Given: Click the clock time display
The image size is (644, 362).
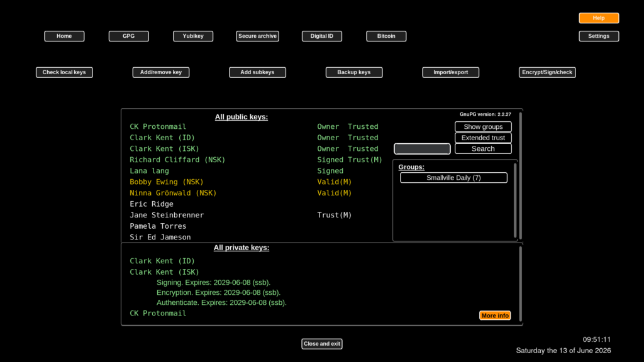Looking at the screenshot, I should pyautogui.click(x=597, y=339).
